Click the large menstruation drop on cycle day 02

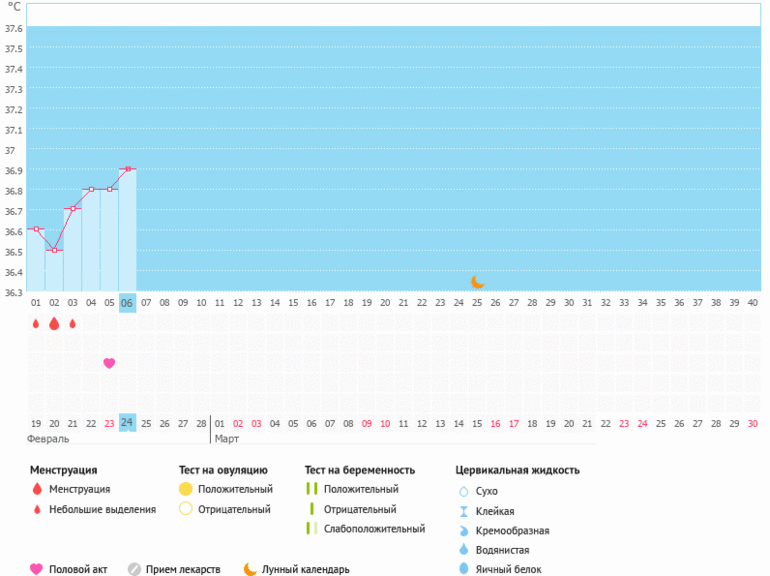(54, 324)
